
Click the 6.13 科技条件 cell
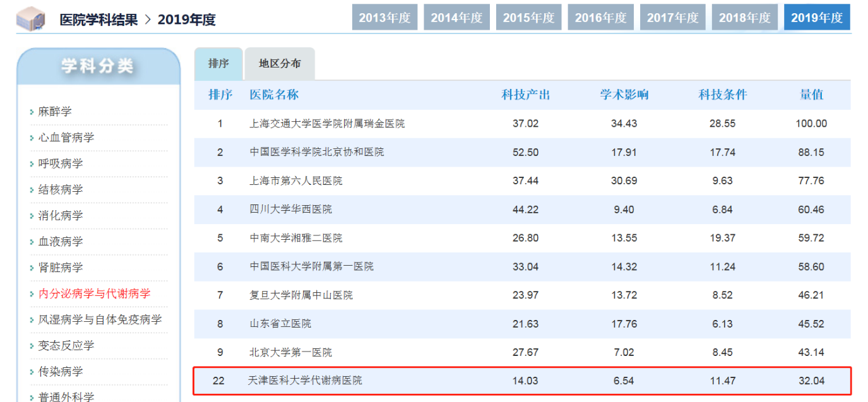tap(722, 324)
